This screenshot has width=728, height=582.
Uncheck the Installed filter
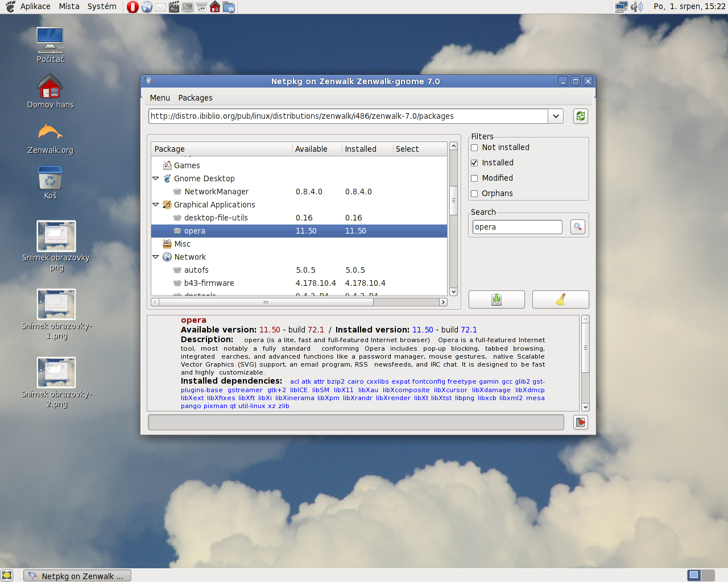[x=474, y=163]
